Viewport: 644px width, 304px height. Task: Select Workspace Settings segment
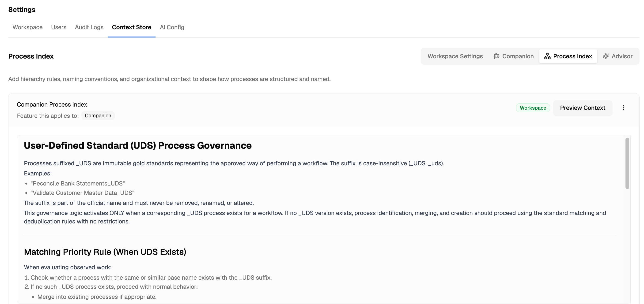click(x=455, y=56)
